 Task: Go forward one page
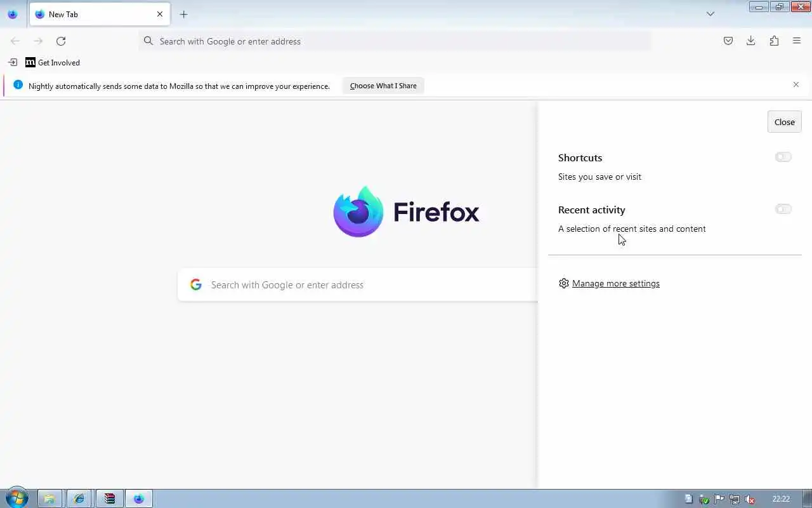click(38, 41)
